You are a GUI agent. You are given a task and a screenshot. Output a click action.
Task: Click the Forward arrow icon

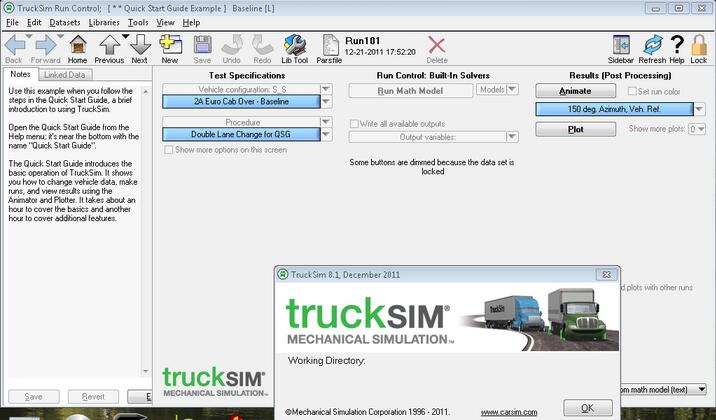pyautogui.click(x=45, y=45)
